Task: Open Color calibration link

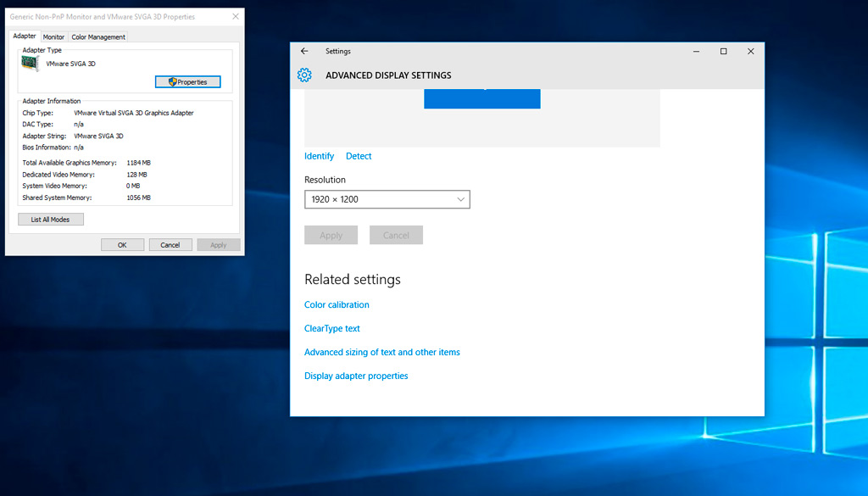Action: tap(337, 304)
